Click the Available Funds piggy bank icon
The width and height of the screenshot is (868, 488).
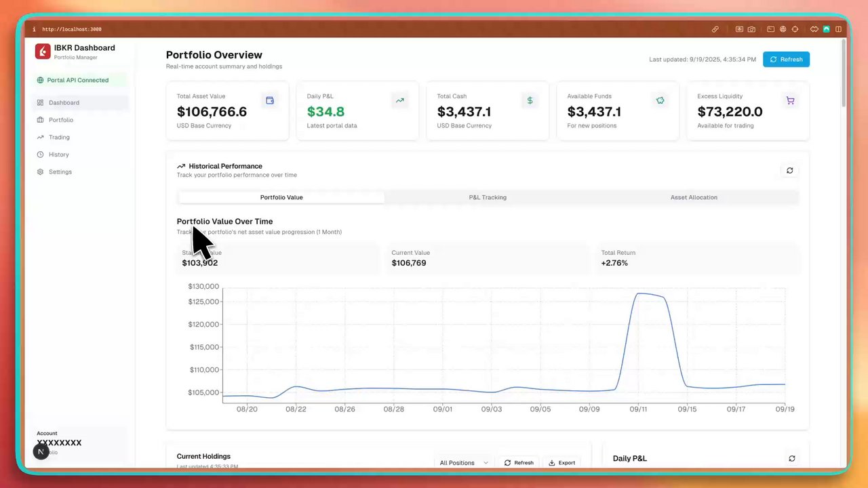point(660,100)
